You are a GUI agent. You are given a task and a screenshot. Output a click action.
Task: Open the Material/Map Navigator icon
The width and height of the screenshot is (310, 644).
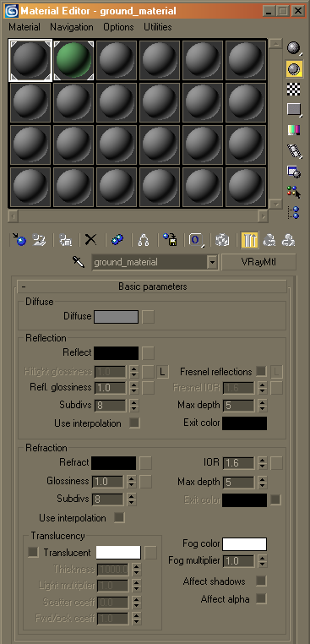point(293,212)
